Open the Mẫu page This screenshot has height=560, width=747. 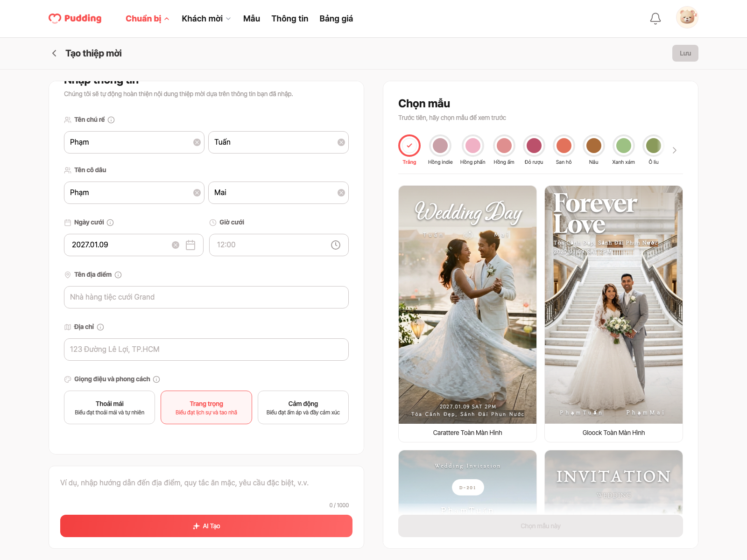[252, 19]
